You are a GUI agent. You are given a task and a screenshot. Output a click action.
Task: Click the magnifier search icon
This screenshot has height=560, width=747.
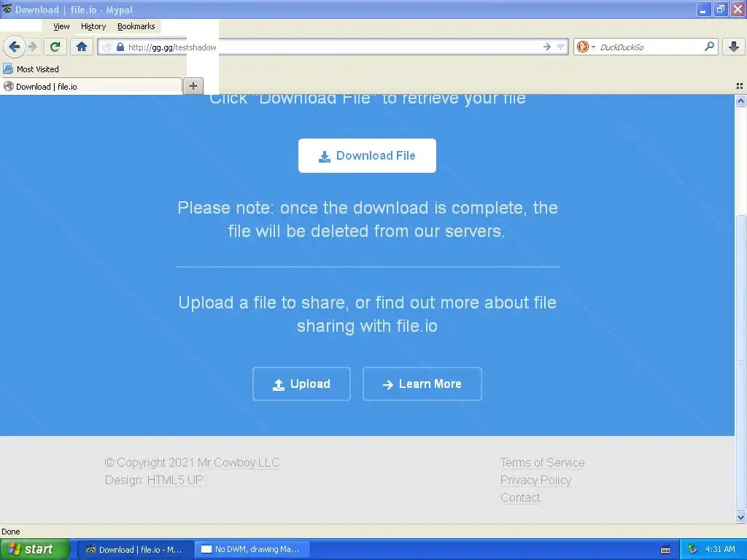[x=709, y=46]
